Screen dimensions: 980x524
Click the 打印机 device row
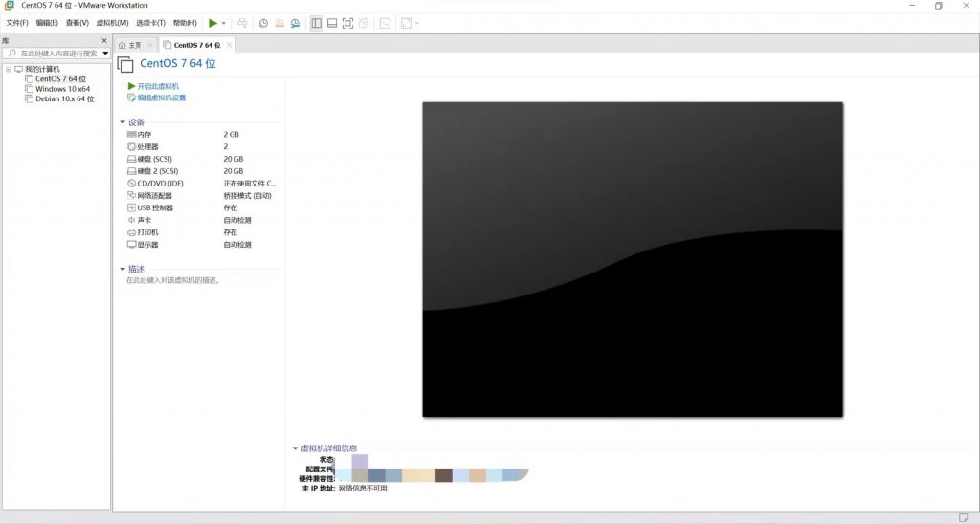[201, 232]
